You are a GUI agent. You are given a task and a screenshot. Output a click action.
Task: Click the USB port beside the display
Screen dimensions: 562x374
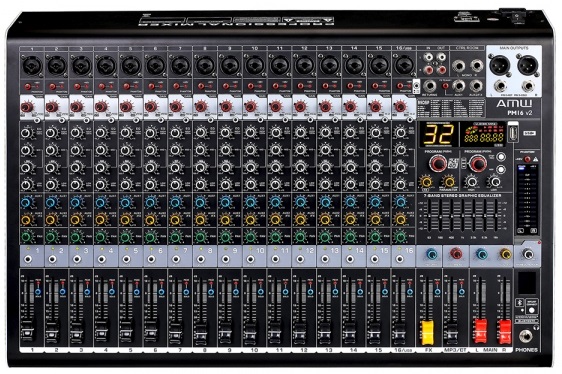[513, 133]
